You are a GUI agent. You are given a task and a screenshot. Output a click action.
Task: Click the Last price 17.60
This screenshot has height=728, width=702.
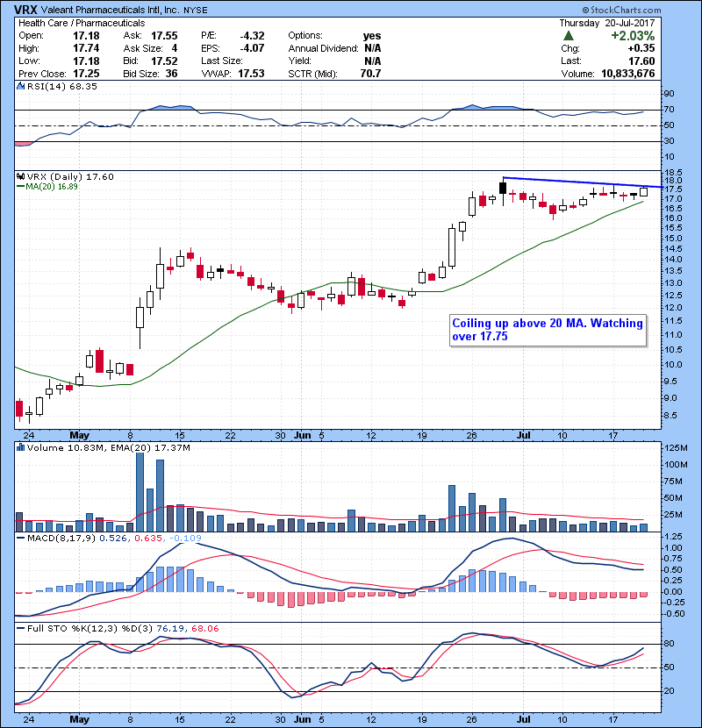(641, 61)
